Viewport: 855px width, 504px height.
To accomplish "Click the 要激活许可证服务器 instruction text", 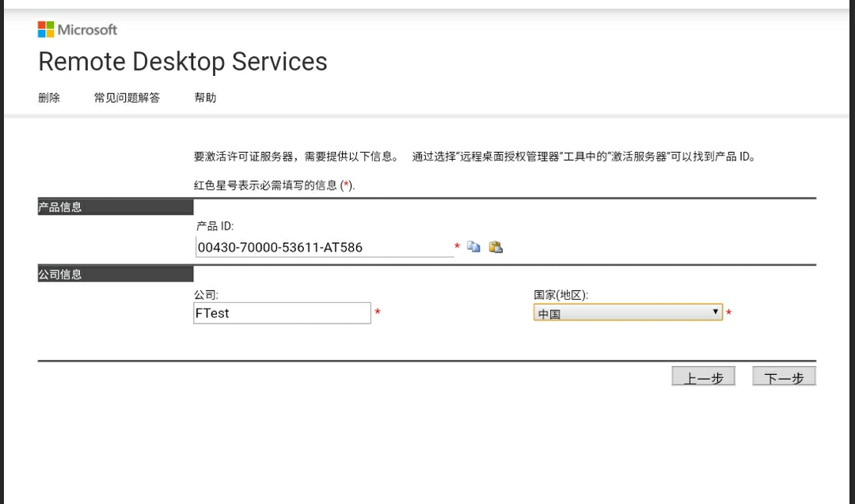I will coord(474,157).
